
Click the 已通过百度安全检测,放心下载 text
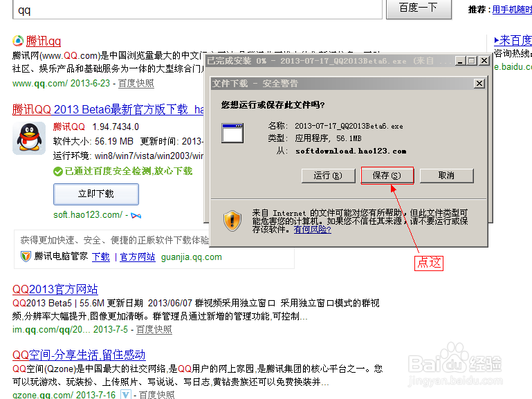tap(129, 171)
